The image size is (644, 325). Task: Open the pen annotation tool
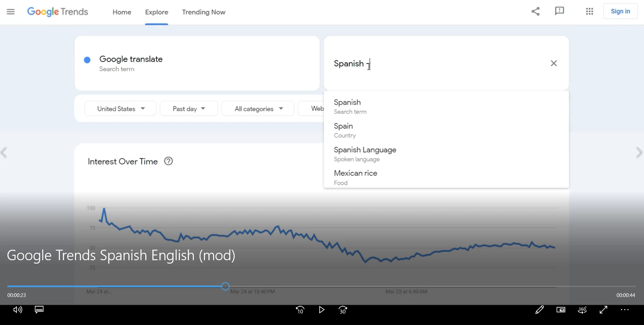coord(540,310)
